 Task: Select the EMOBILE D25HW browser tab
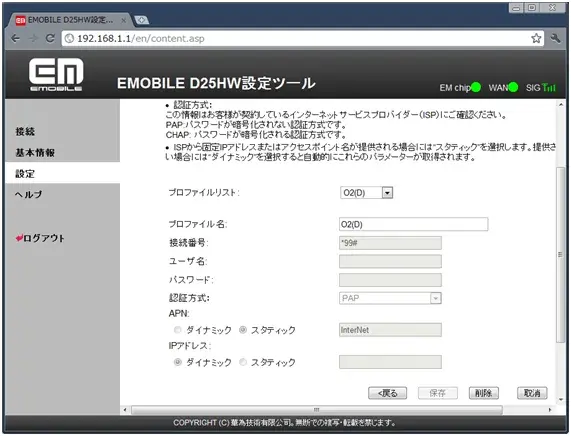click(69, 20)
